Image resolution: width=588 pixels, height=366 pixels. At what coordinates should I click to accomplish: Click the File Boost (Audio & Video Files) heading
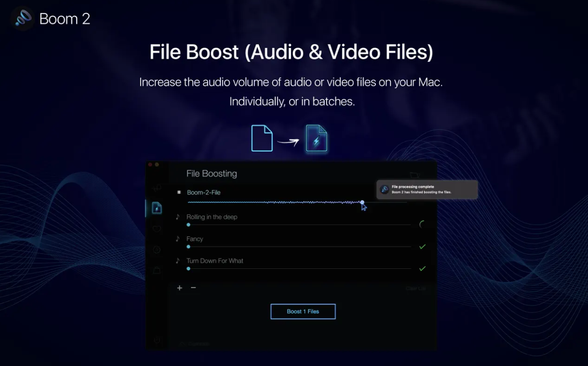(291, 52)
